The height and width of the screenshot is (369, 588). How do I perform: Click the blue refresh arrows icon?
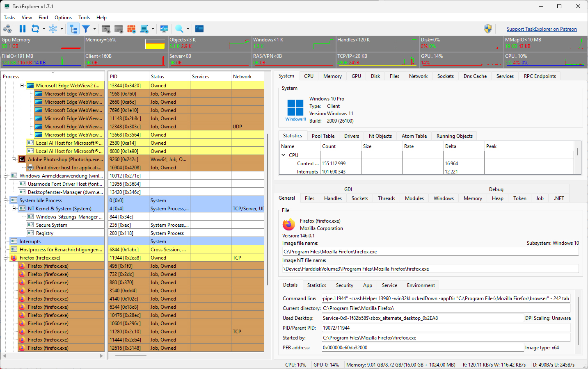pyautogui.click(x=35, y=29)
